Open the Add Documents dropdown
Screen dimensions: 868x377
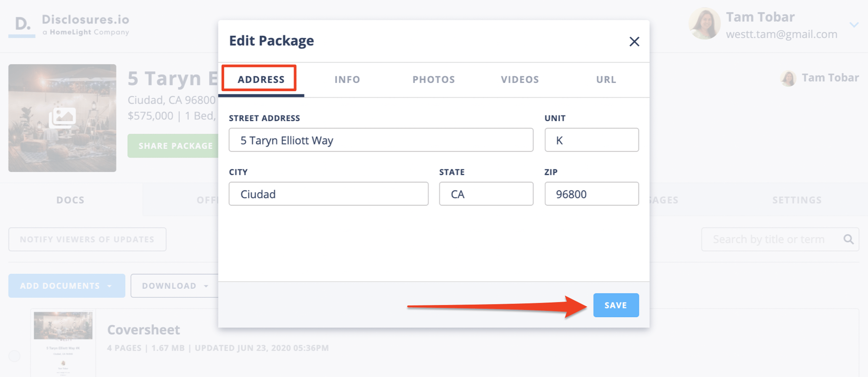coord(66,286)
